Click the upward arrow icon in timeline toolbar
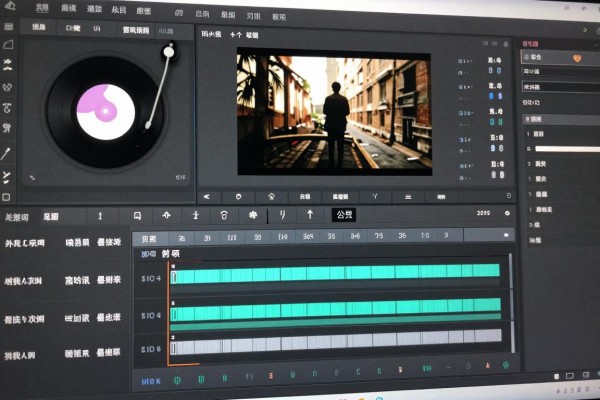This screenshot has width=600, height=400. 310,215
